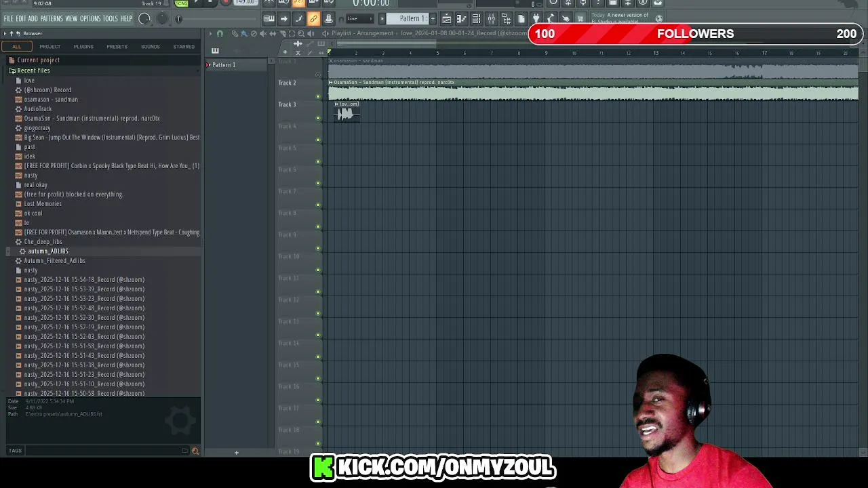Open the OPTIONS menu
Viewport: 868px width, 488px height.
(x=90, y=19)
